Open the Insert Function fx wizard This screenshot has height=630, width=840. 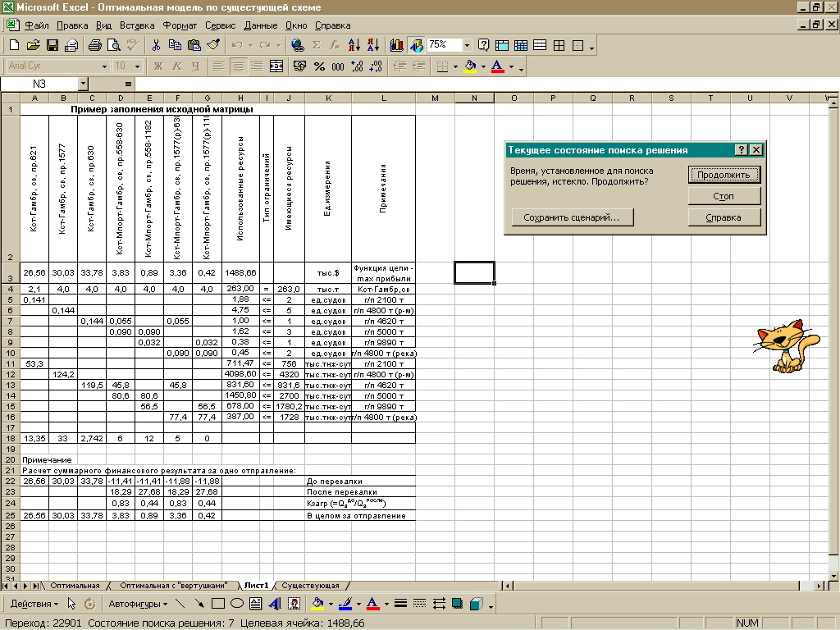coord(335,46)
